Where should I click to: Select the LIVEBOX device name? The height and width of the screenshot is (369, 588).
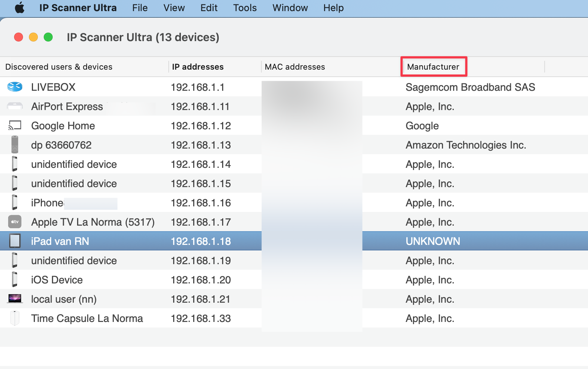pyautogui.click(x=53, y=87)
